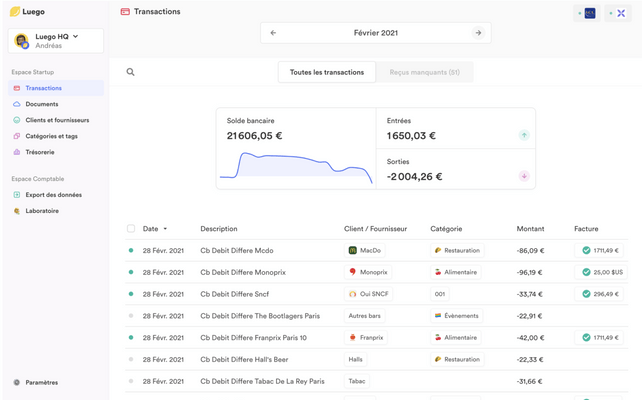Select the Toutes les transactions tab
The image size is (642, 400).
pos(327,72)
